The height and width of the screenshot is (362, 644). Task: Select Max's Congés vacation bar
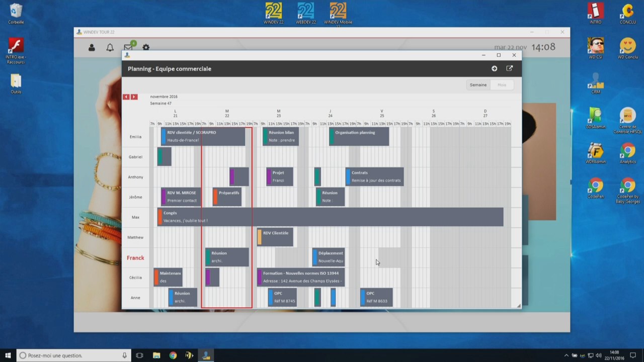click(x=330, y=217)
